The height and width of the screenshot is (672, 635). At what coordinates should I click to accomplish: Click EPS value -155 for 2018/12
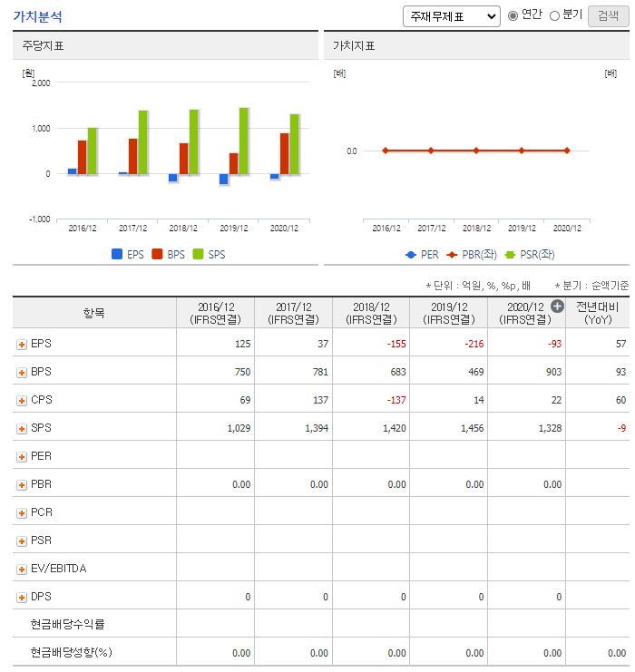click(396, 344)
